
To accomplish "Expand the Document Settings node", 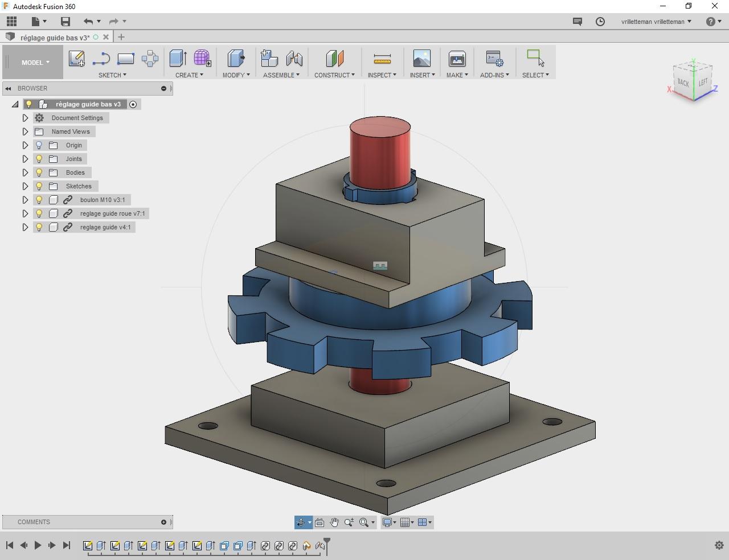I will click(x=25, y=118).
